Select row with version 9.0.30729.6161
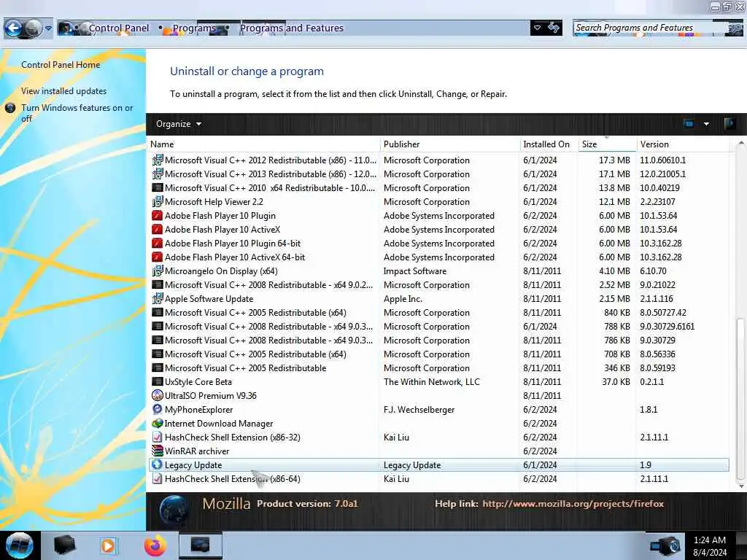 [439, 326]
